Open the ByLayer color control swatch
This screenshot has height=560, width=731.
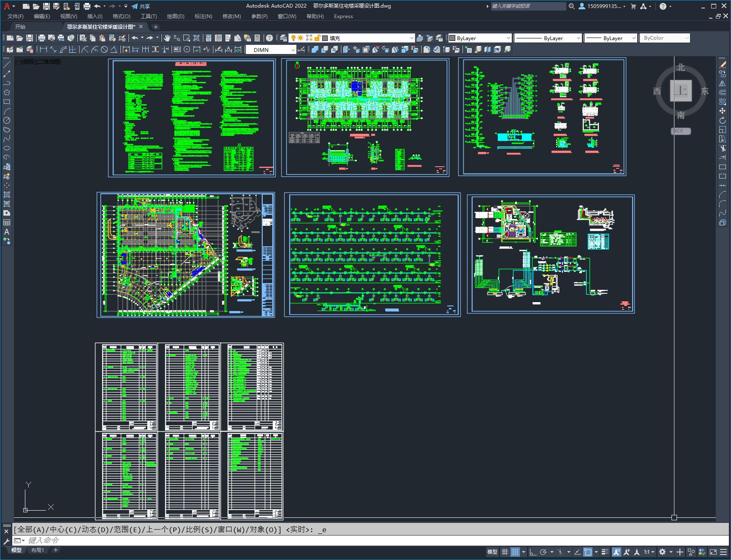pyautogui.click(x=480, y=38)
